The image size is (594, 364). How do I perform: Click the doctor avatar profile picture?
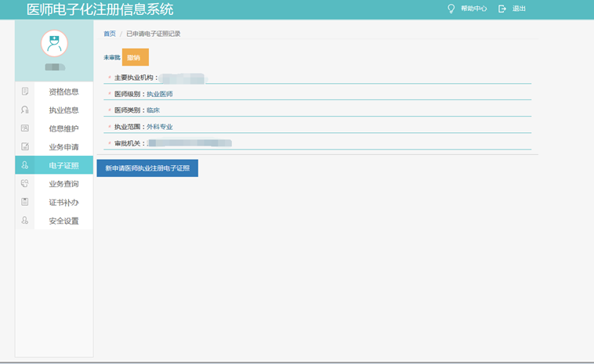point(54,44)
